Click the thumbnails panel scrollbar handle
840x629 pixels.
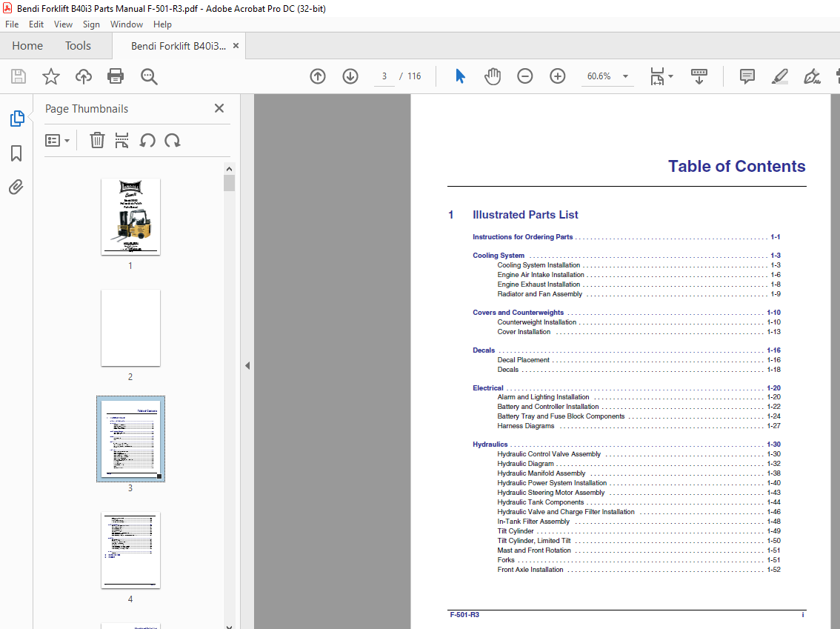coord(230,183)
